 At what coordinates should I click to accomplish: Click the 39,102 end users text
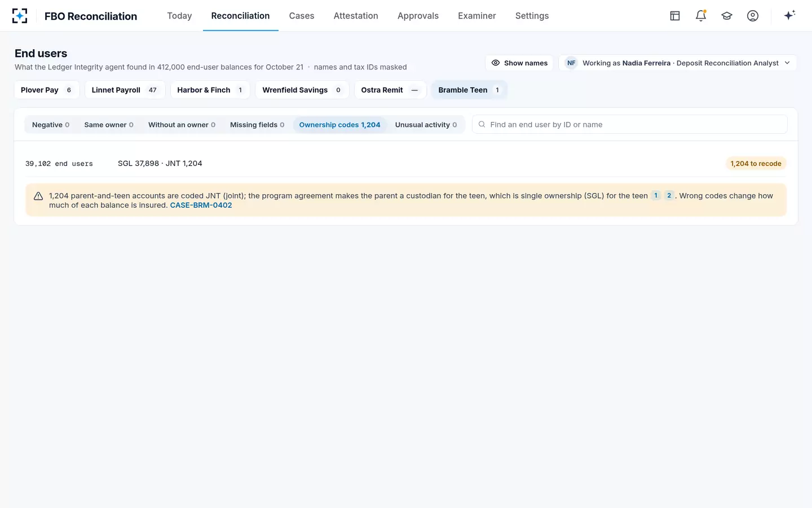click(x=59, y=164)
